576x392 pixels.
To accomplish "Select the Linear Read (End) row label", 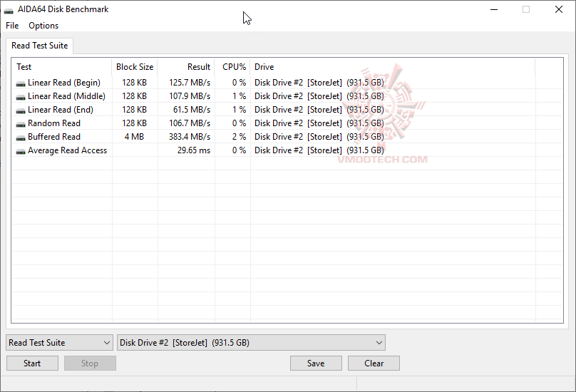I will click(61, 110).
